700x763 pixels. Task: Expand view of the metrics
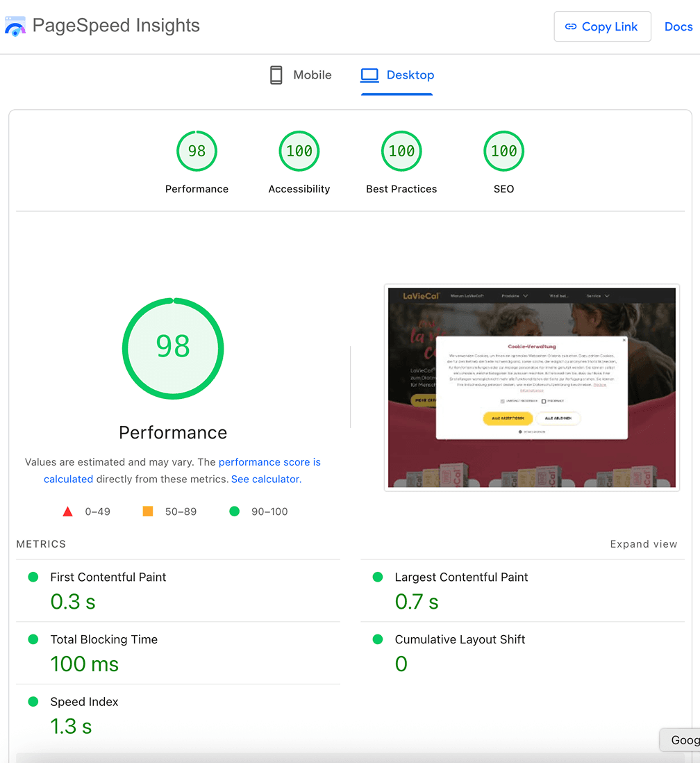(643, 544)
